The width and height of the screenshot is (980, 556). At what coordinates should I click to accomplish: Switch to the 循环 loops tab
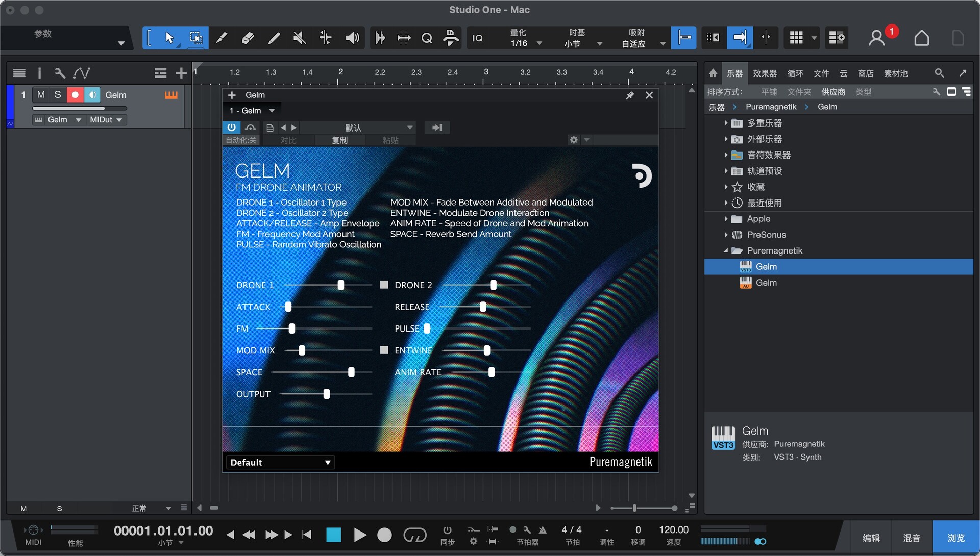(x=795, y=73)
